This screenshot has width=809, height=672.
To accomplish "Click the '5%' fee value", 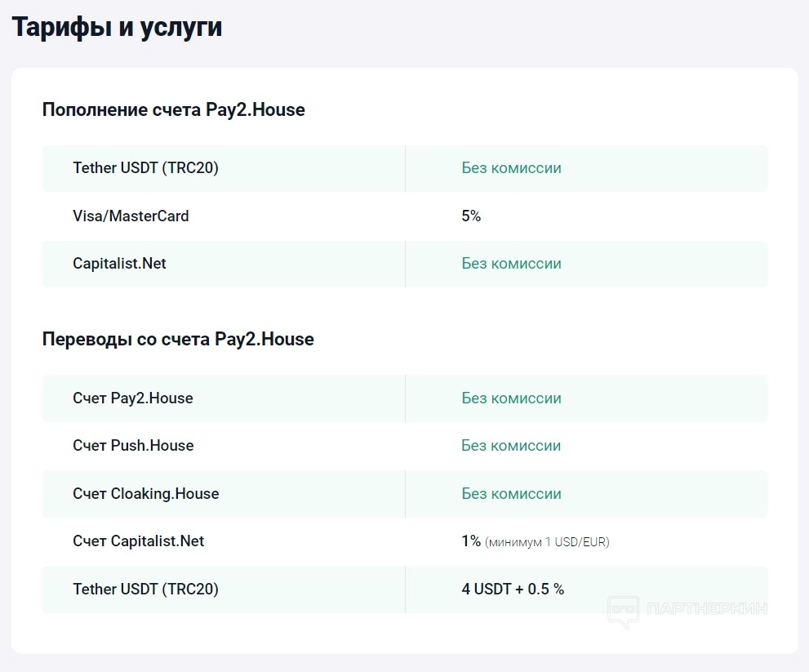I will tap(471, 216).
